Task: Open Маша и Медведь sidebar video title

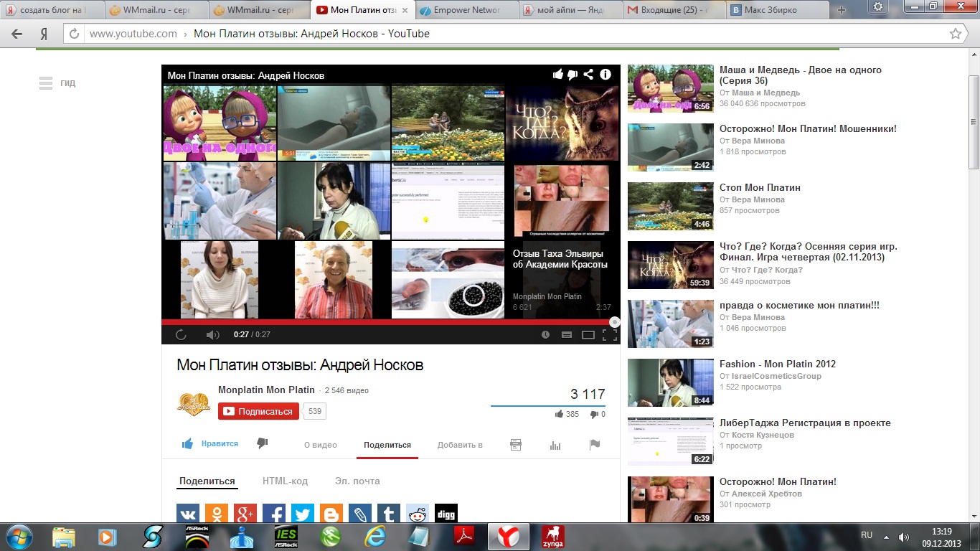Action: click(x=801, y=75)
